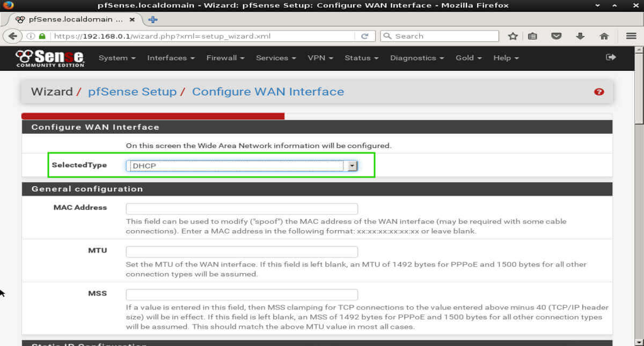Click the Configure WAN Interface breadcrumb link

coord(268,92)
